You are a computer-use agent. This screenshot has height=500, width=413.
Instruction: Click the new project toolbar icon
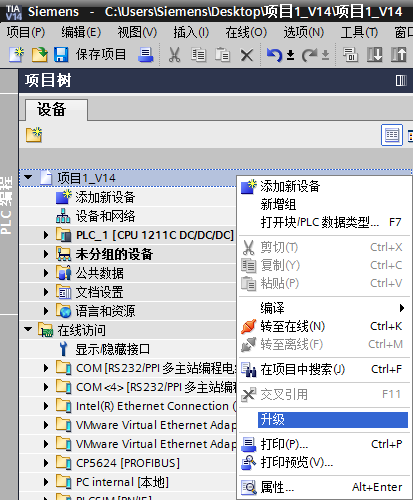click(x=16, y=55)
